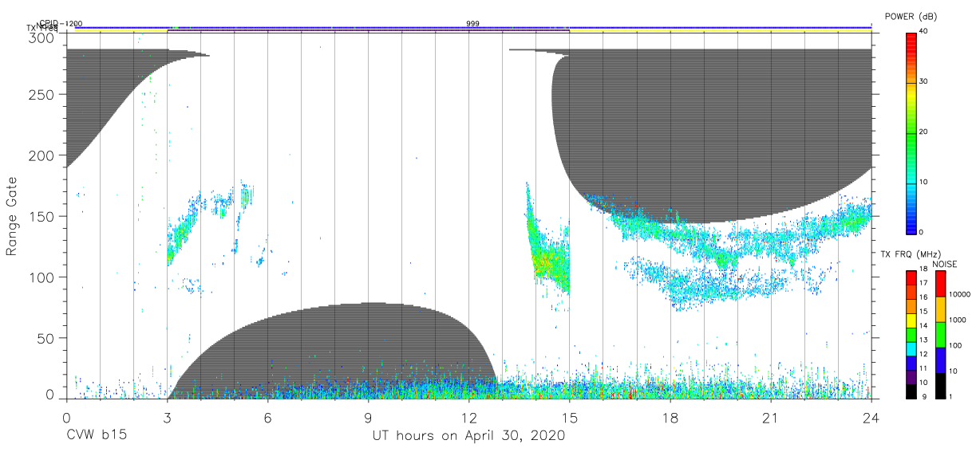Click the 18 label on TX FRQ legend

pyautogui.click(x=925, y=270)
